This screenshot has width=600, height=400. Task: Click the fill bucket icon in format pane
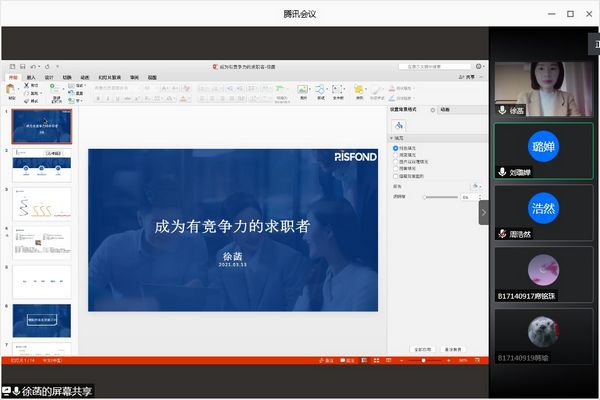pos(398,125)
